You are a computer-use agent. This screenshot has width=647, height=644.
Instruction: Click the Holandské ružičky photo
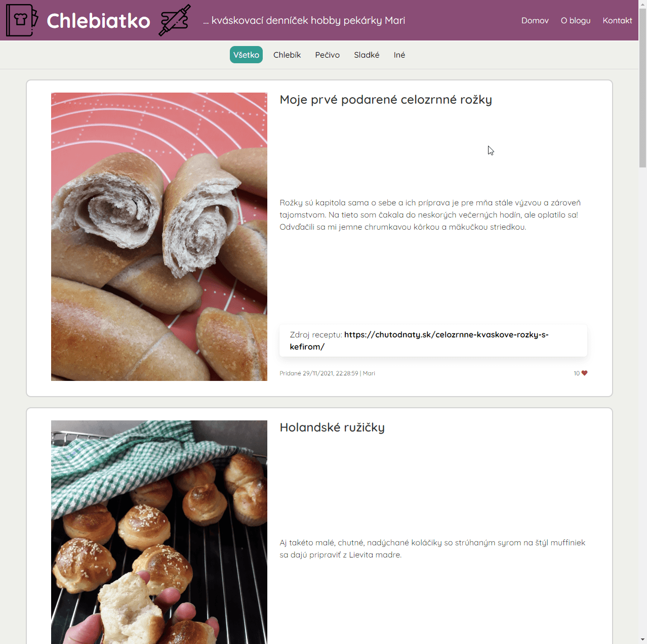click(159, 532)
